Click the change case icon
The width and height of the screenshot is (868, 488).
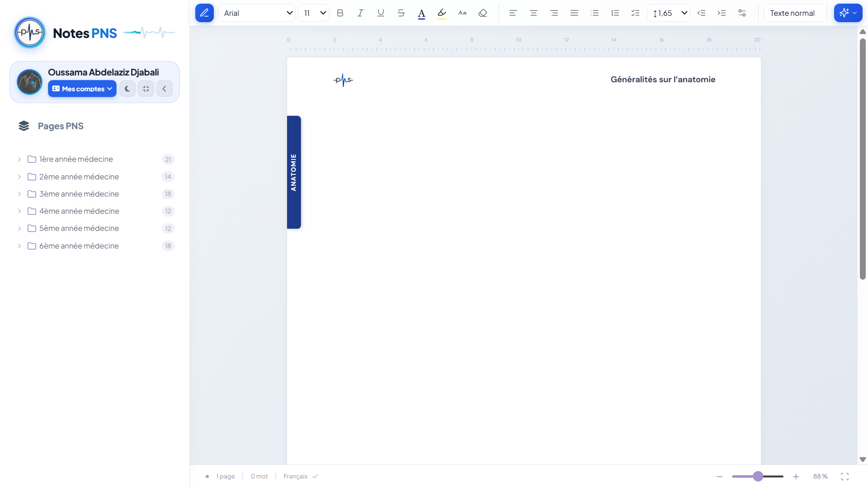[x=462, y=13]
